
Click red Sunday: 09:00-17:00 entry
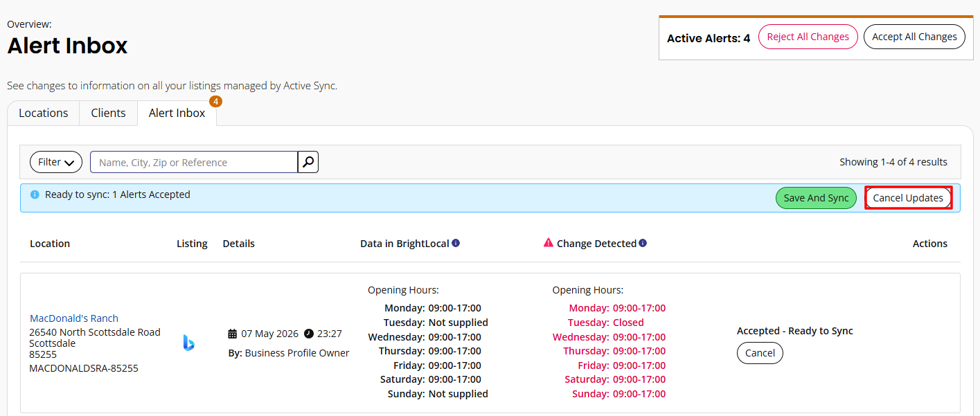coord(619,394)
